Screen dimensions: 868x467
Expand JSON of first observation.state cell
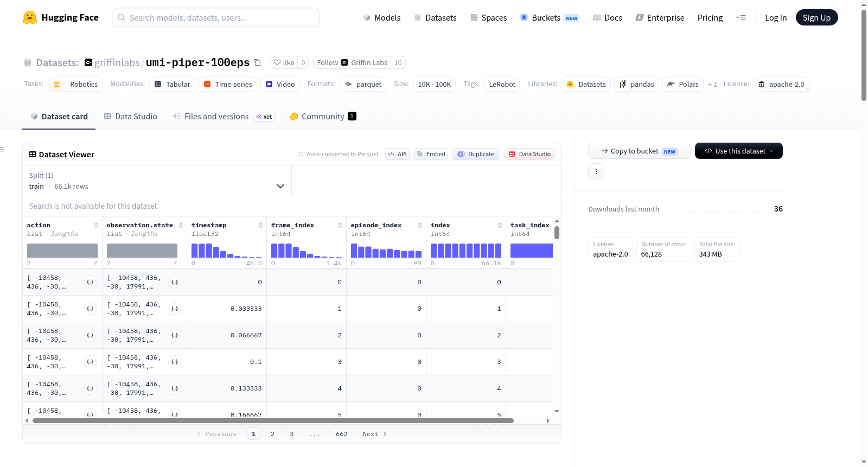click(x=175, y=282)
